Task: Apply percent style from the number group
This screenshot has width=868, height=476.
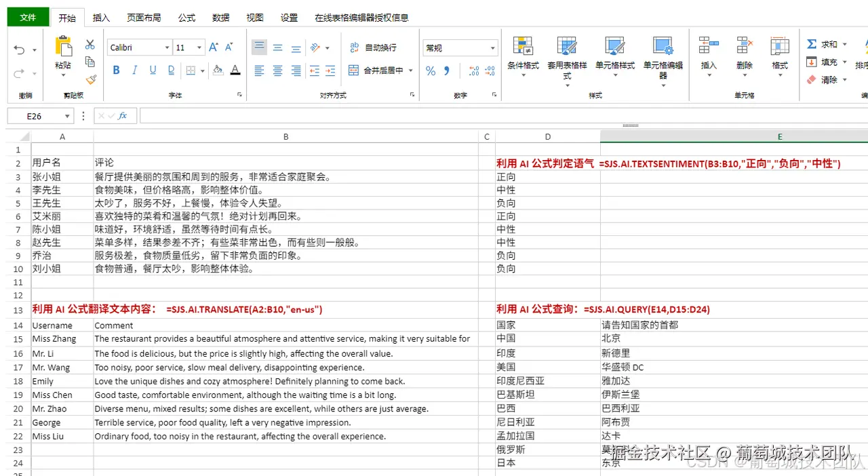Action: [430, 70]
